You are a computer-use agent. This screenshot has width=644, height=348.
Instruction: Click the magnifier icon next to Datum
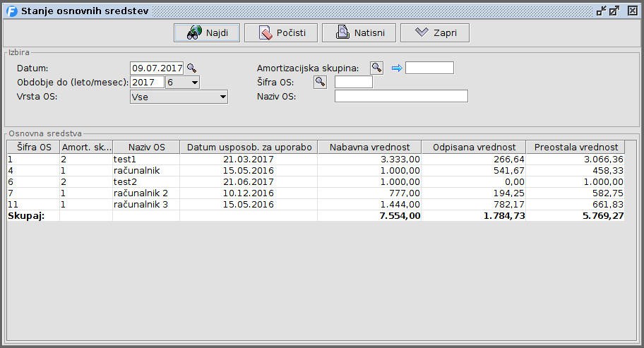pyautogui.click(x=191, y=68)
